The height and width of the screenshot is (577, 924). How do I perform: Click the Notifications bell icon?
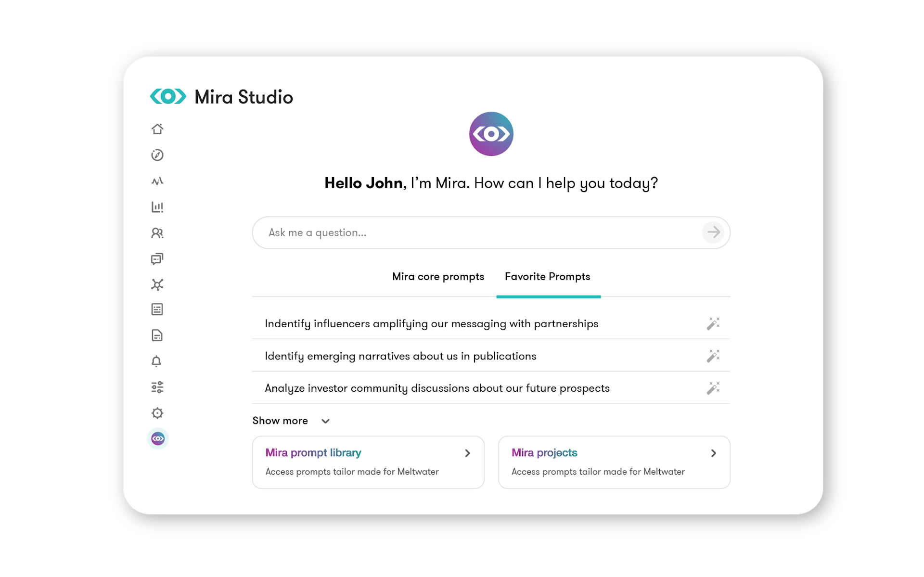156,361
